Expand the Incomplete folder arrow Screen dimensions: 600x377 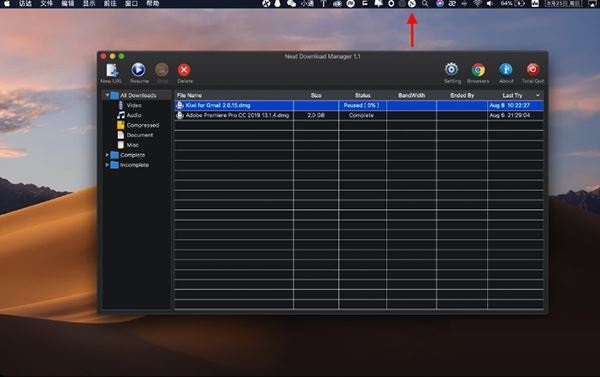click(107, 165)
